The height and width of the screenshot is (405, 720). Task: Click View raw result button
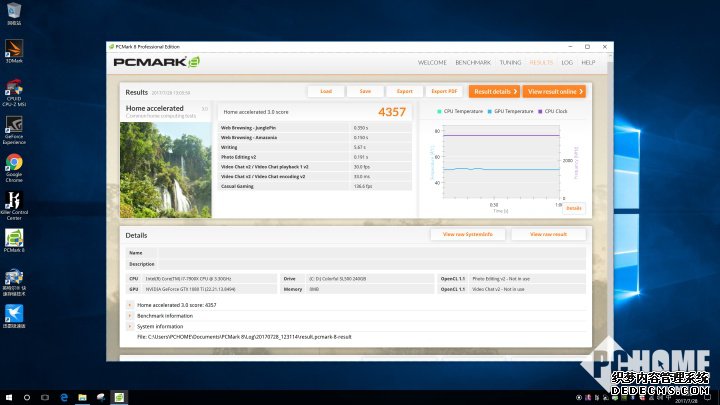pos(548,234)
